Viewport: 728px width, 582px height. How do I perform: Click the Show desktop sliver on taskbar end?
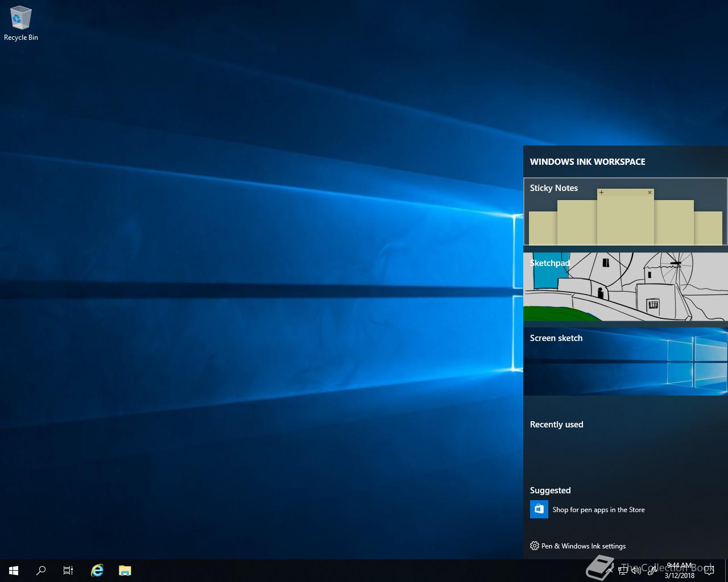coord(726,571)
